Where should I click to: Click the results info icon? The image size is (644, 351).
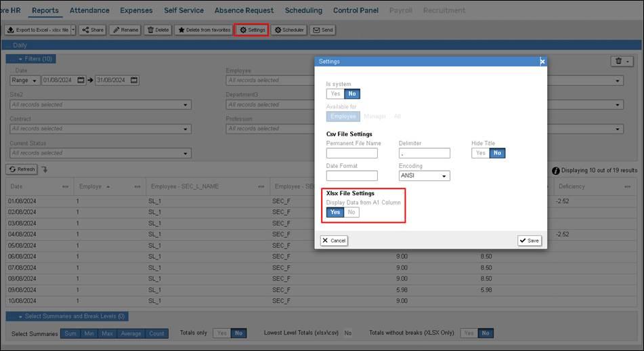tap(556, 171)
